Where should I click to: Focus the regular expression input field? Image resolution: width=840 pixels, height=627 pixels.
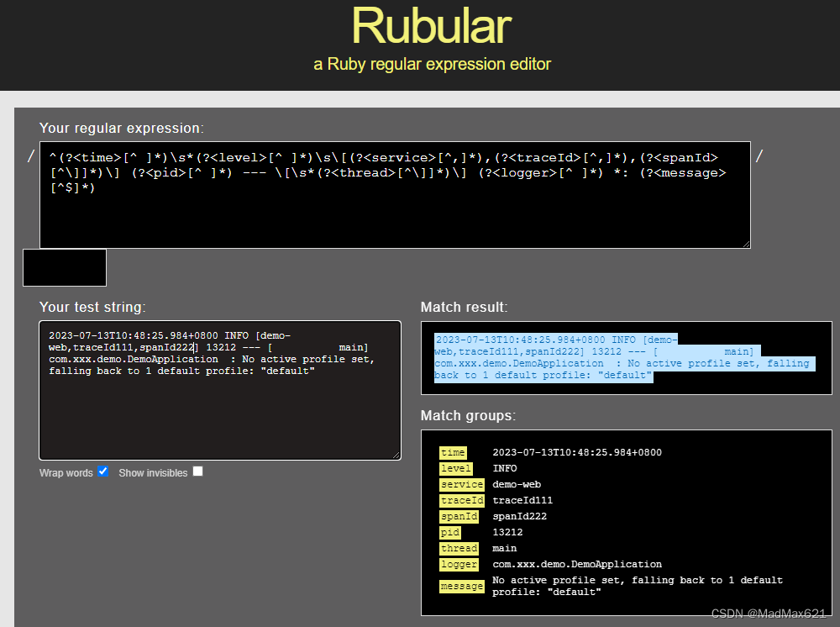pos(395,210)
